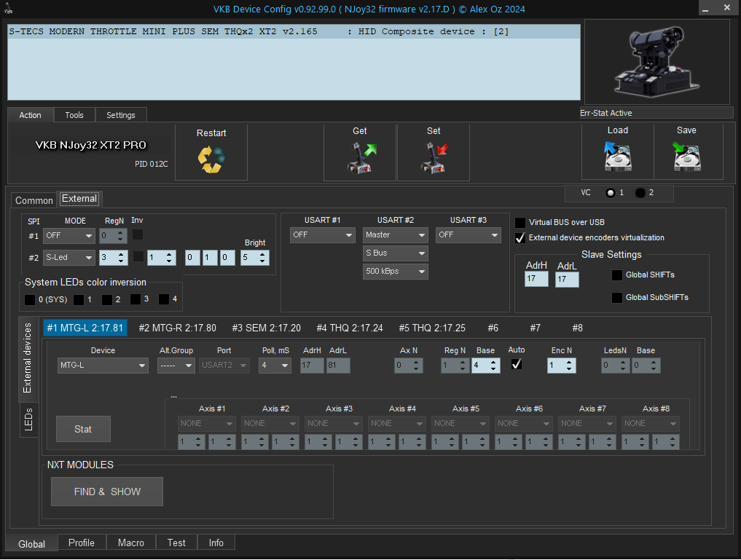Enable Virtual BUS over USB checkbox
Screen dimensions: 741x560
pos(520,223)
